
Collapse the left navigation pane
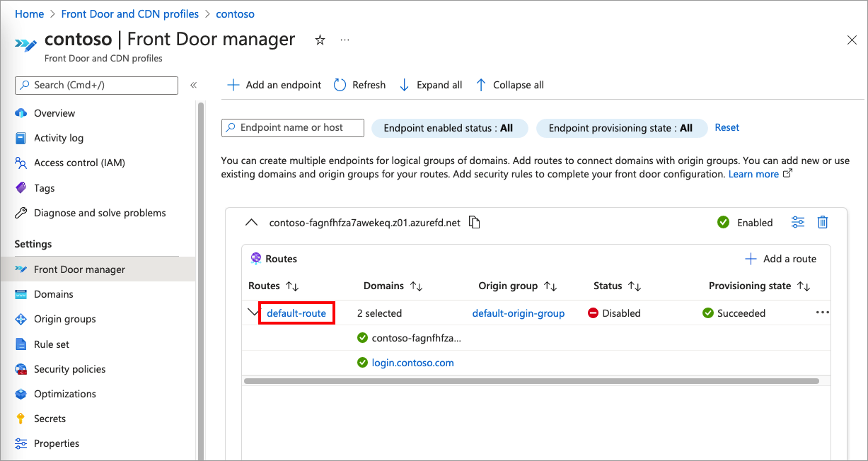[193, 84]
